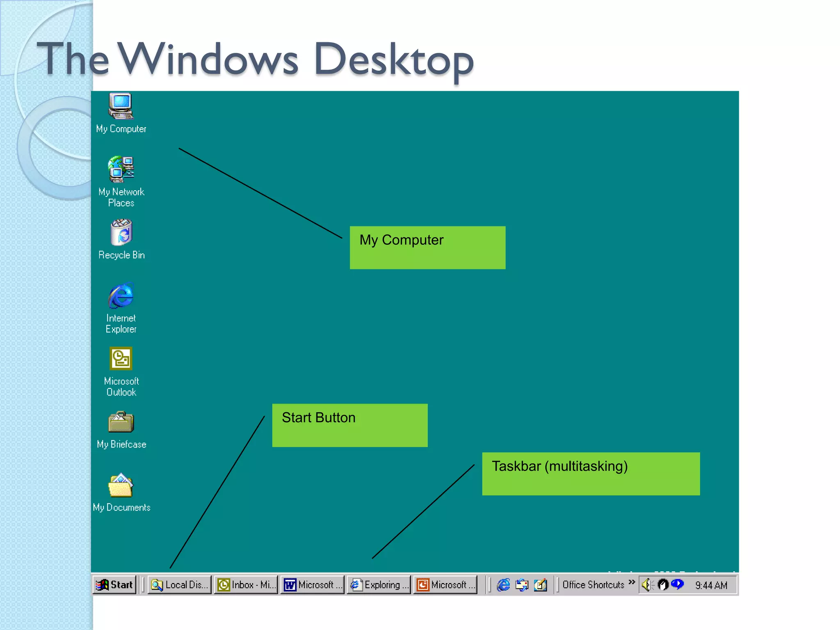Click the blue messenger tray icon
Image resolution: width=840 pixels, height=630 pixels.
677,584
